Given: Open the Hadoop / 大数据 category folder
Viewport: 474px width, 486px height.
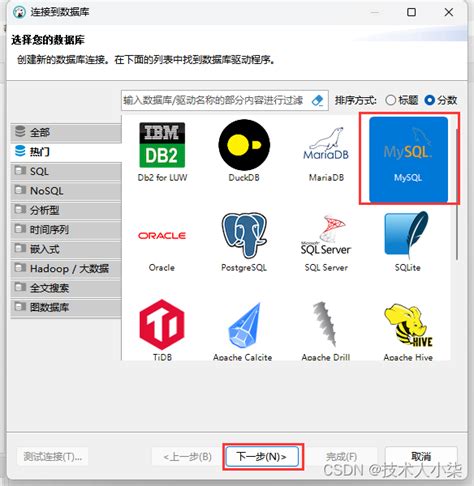Looking at the screenshot, I should coord(66,268).
